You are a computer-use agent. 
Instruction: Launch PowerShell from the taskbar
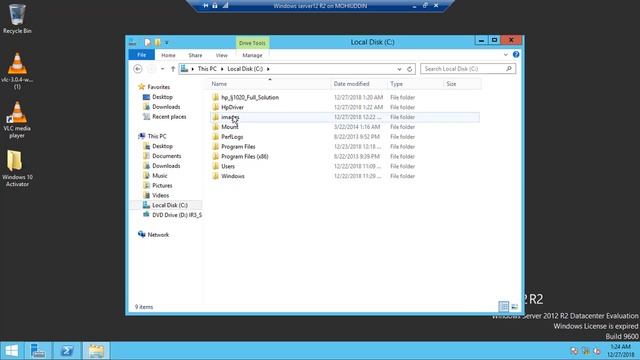coord(67,351)
